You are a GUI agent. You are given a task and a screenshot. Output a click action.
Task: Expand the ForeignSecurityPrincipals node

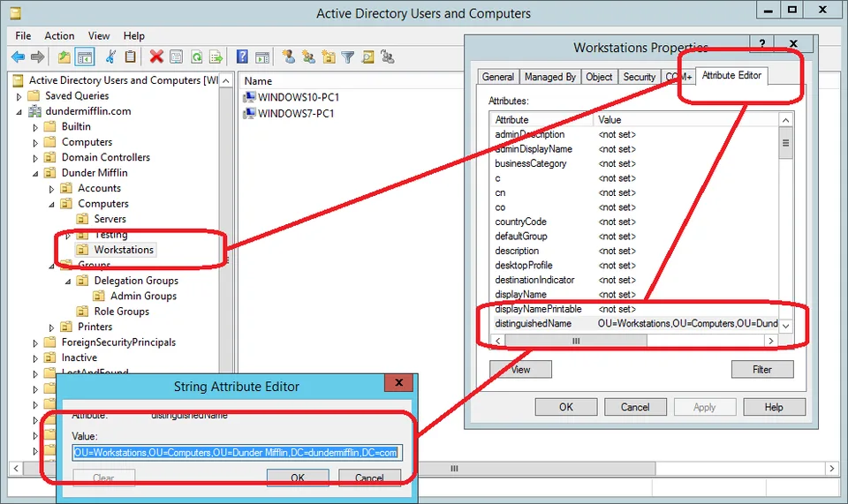[x=35, y=343]
